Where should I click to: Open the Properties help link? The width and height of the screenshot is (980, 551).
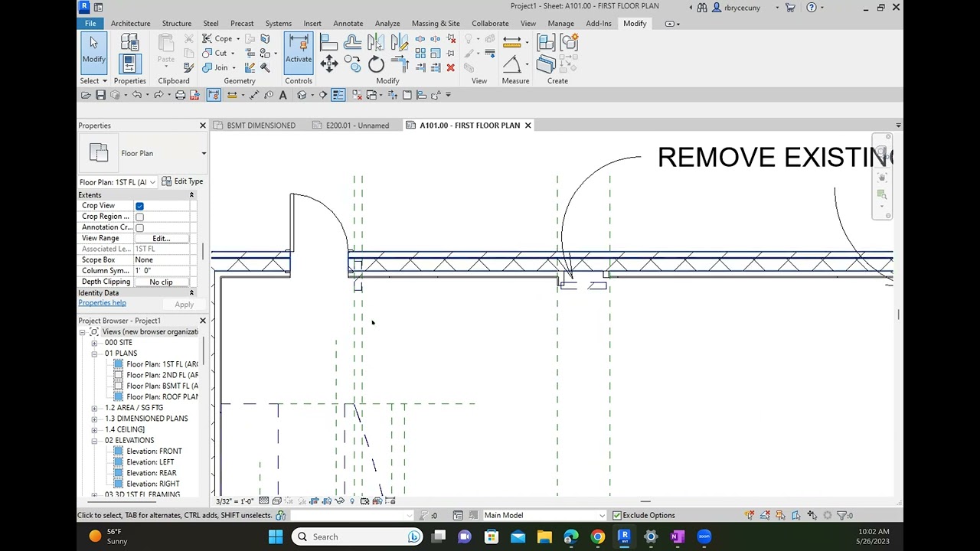coord(102,303)
